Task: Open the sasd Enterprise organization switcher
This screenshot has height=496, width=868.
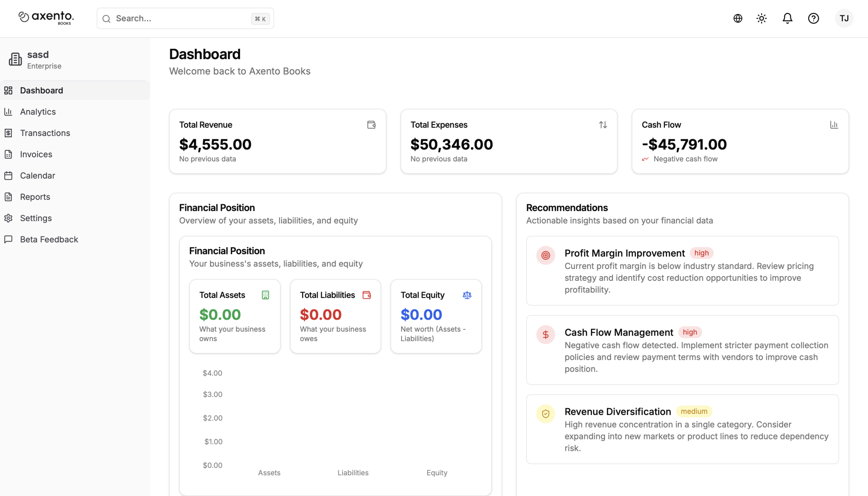Action: coord(75,59)
